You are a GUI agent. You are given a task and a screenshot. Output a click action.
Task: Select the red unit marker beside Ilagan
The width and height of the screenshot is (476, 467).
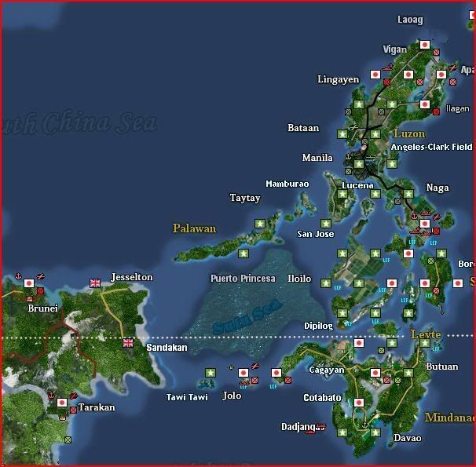point(436,112)
